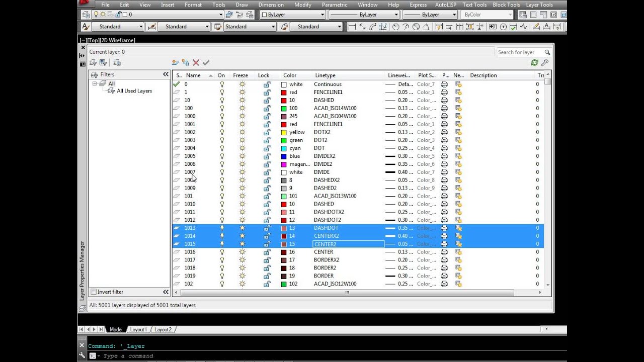The width and height of the screenshot is (644, 362).
Task: Collapse the Filters pane with top chevrons
Action: coord(166,74)
